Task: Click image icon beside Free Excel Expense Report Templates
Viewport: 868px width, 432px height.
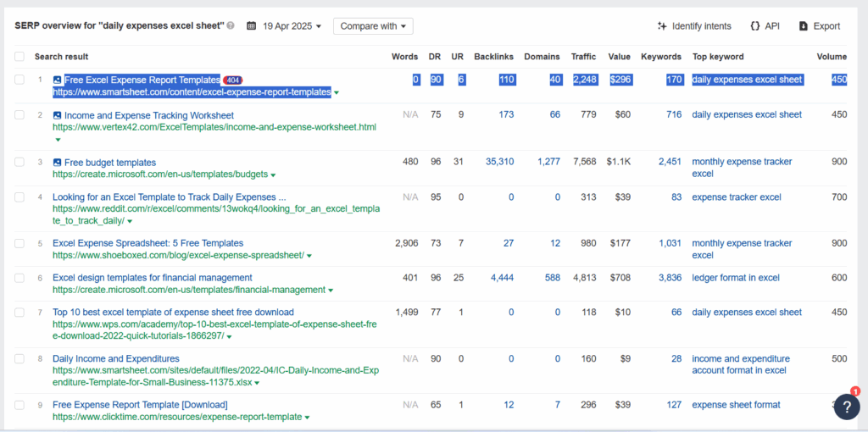Action: click(x=57, y=80)
